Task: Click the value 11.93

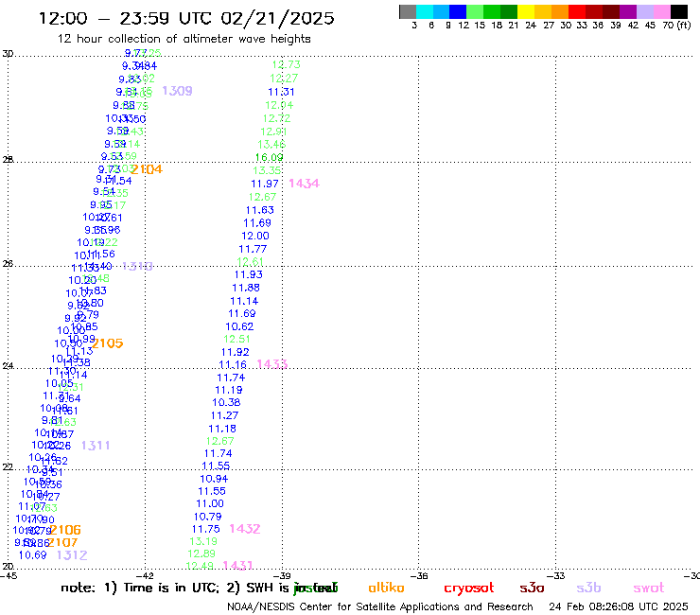Action: pos(248,275)
